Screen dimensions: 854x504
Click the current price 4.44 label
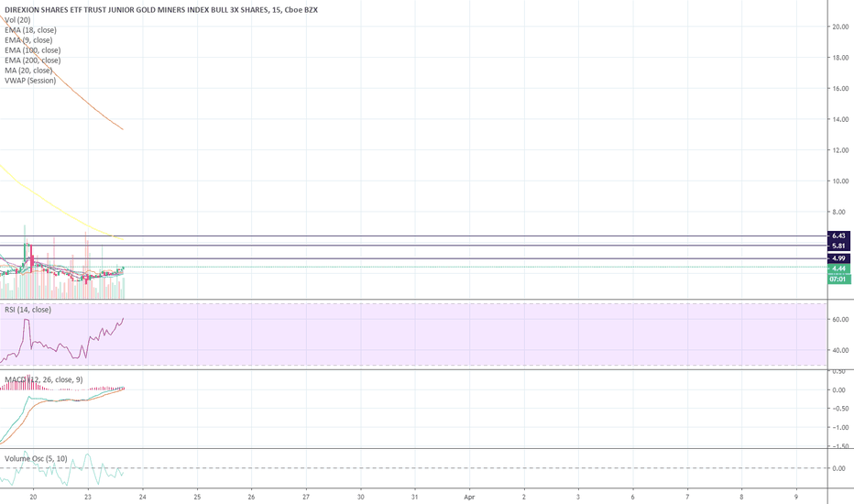(838, 268)
